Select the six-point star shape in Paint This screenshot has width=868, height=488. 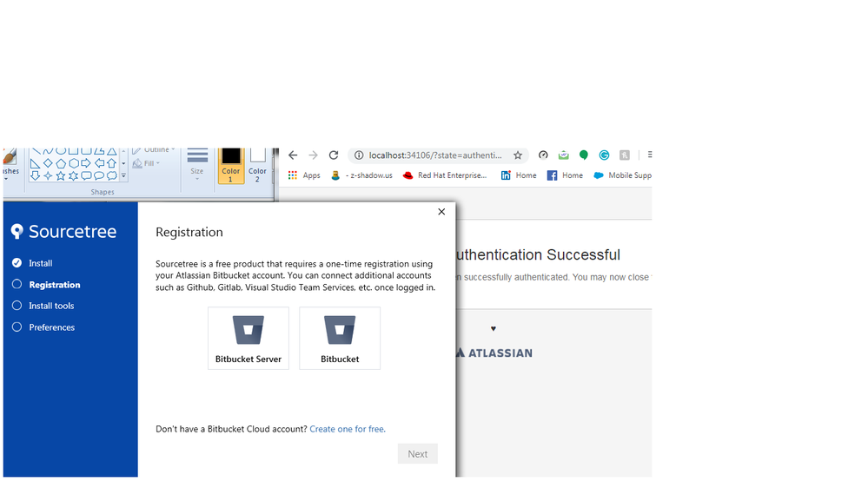pos(74,175)
